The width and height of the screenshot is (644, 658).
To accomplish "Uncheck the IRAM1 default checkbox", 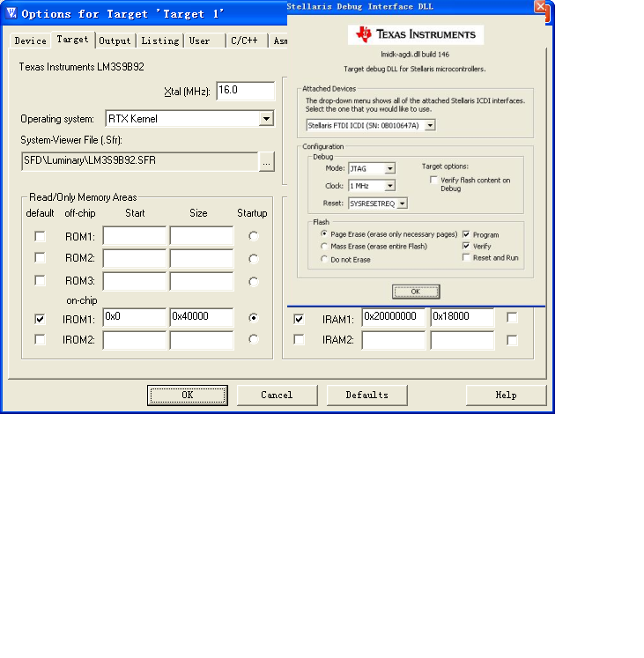I will click(299, 319).
